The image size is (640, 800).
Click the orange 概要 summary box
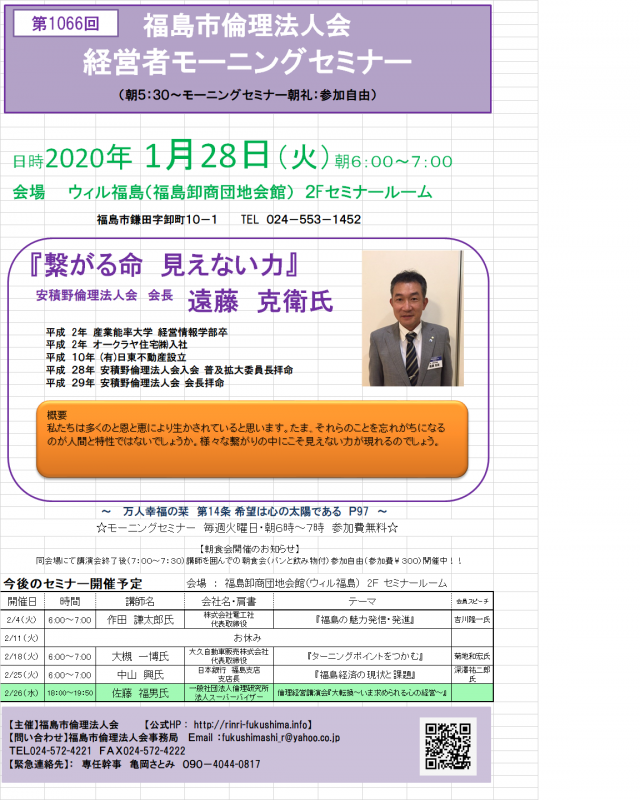[252, 438]
